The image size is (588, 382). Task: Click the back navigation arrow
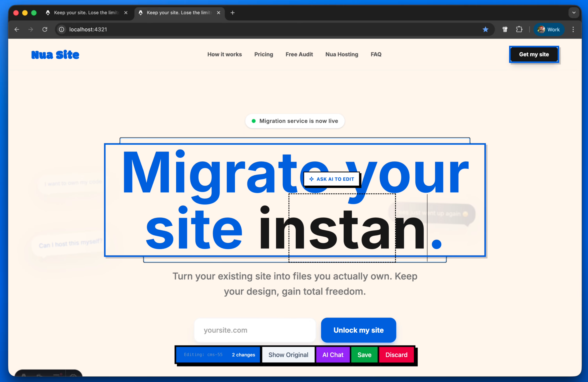(17, 29)
